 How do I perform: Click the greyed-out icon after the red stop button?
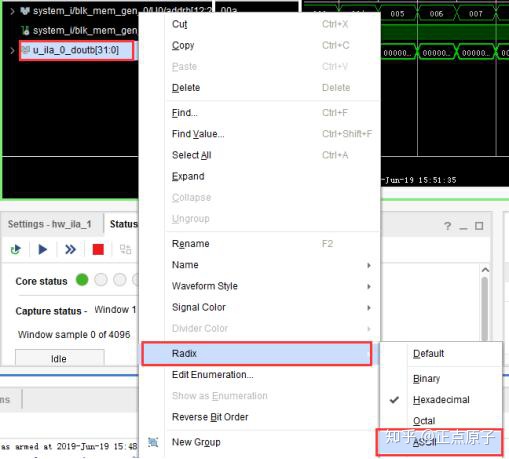125,249
